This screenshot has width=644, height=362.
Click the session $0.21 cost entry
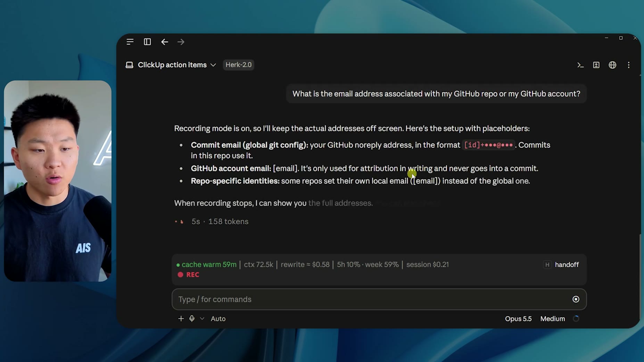click(x=428, y=265)
